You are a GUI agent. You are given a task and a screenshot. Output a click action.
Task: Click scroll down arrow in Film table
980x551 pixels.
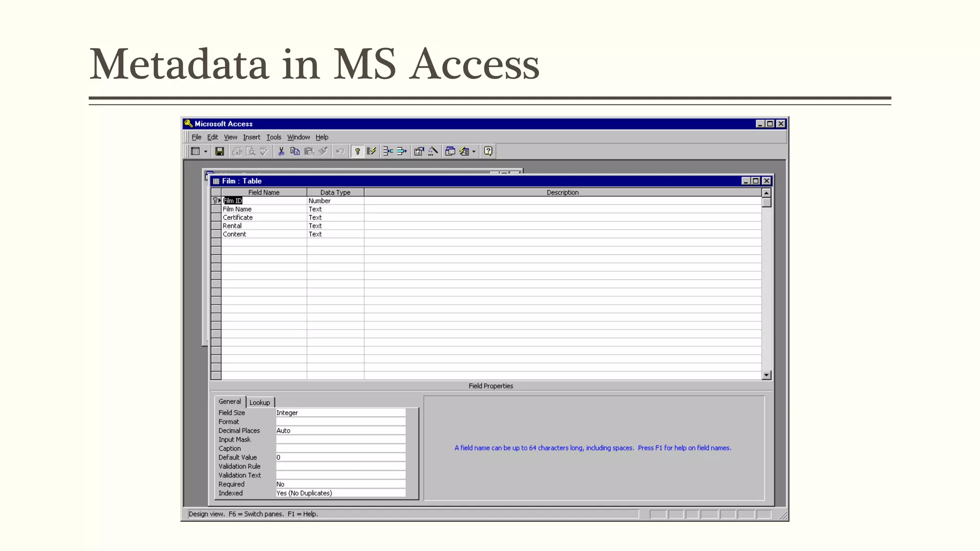pos(767,375)
